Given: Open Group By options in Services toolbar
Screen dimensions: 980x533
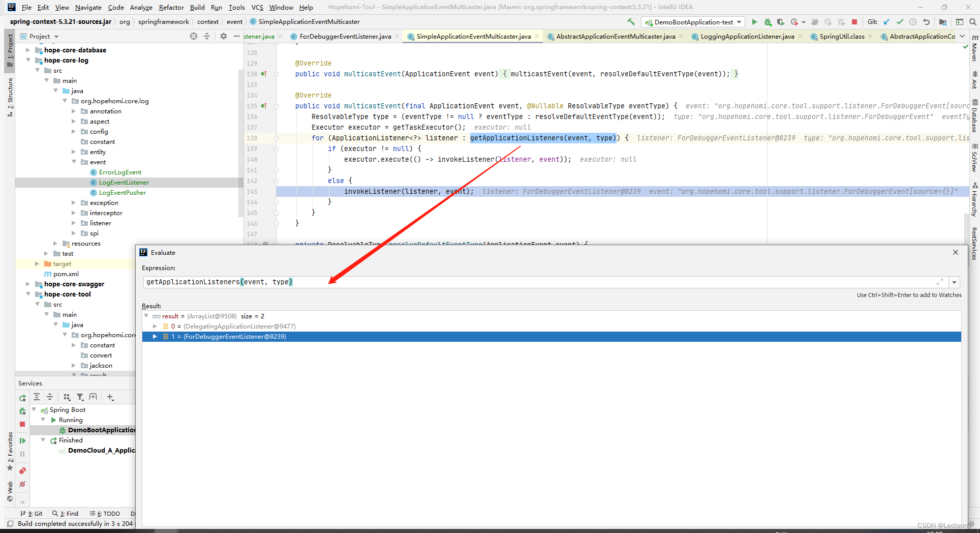Looking at the screenshot, I should point(67,397).
